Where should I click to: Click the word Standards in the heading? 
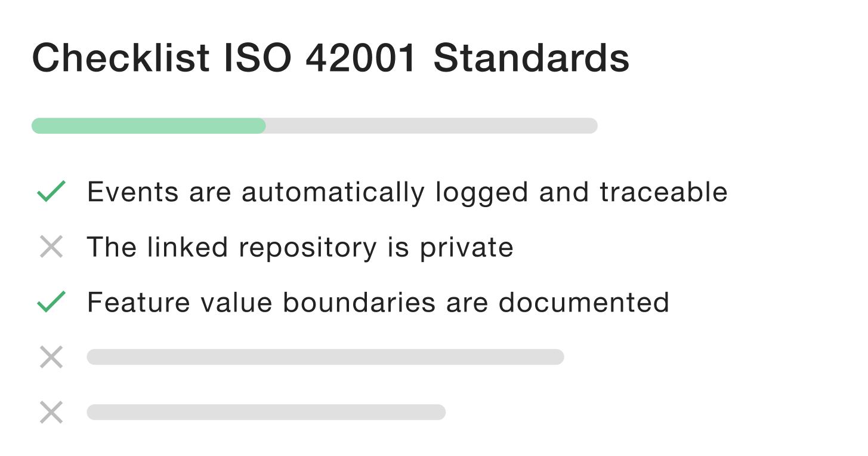(532, 58)
